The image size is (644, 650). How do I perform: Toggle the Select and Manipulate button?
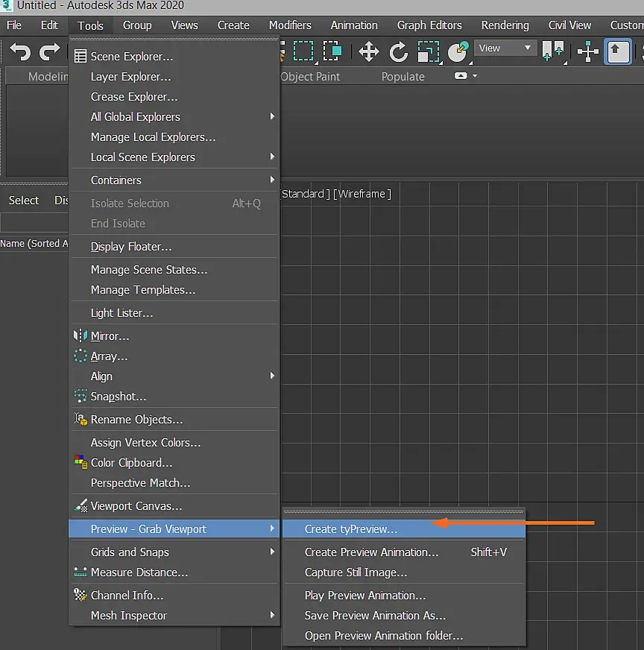tap(588, 51)
